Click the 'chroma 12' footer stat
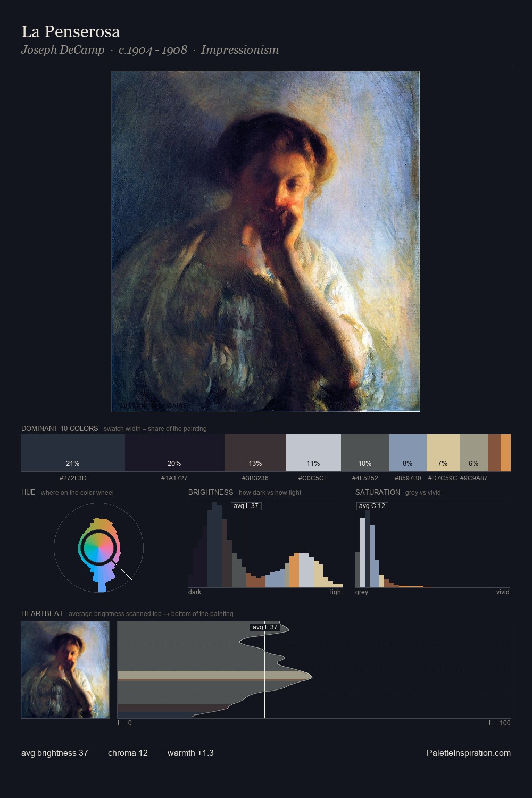The width and height of the screenshot is (532, 798). coord(128,753)
